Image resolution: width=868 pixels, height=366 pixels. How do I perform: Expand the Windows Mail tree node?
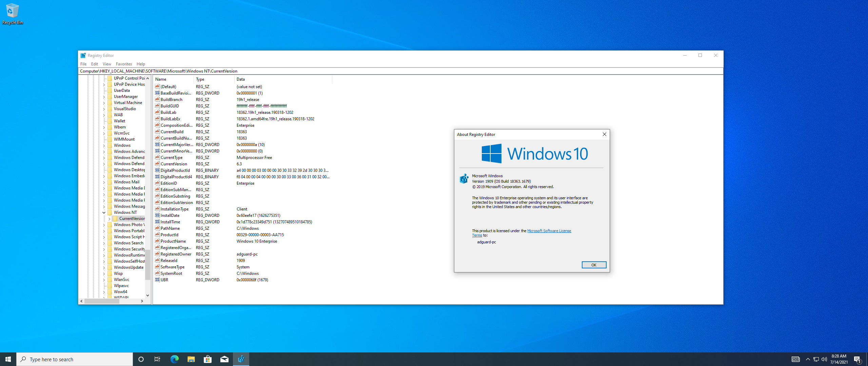click(104, 182)
